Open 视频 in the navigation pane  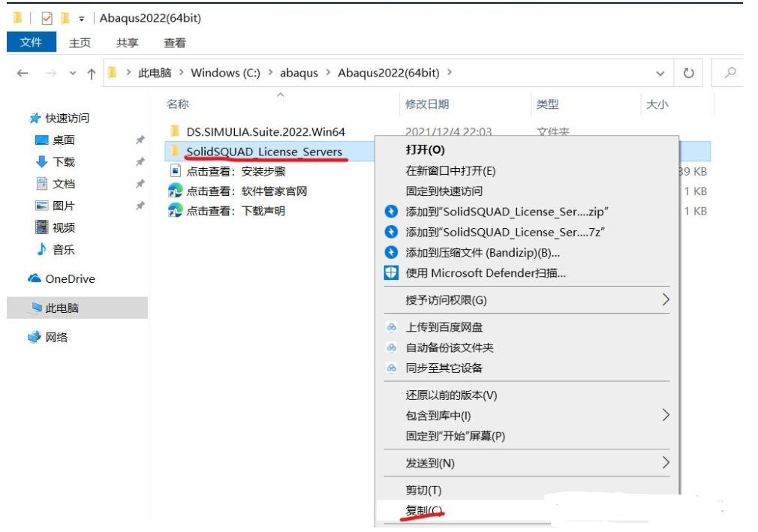(x=63, y=227)
